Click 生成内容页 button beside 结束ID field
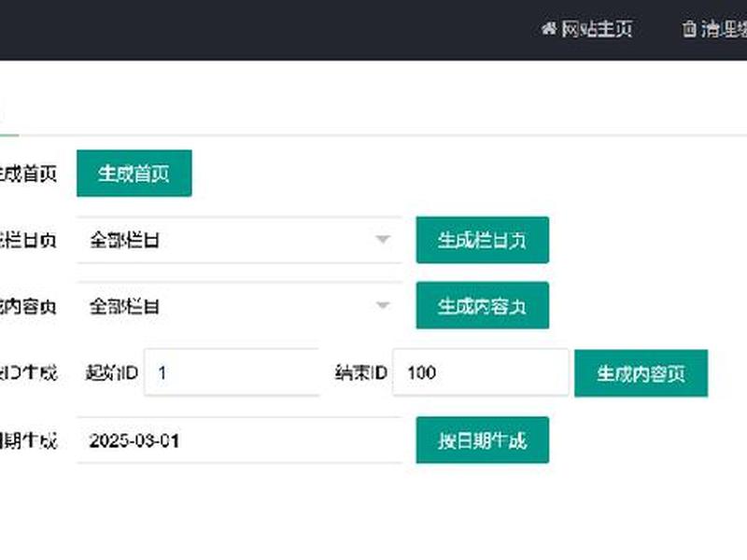Image resolution: width=747 pixels, height=560 pixels. pos(641,373)
